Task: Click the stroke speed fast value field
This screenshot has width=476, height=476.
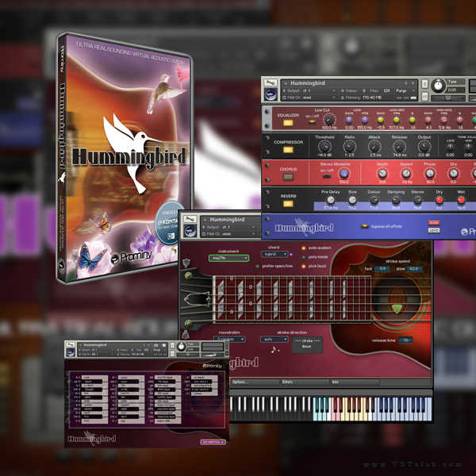Action: pos(382,269)
